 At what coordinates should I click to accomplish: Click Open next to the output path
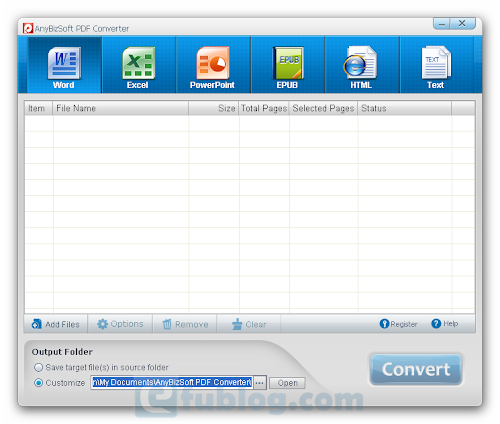(x=287, y=383)
